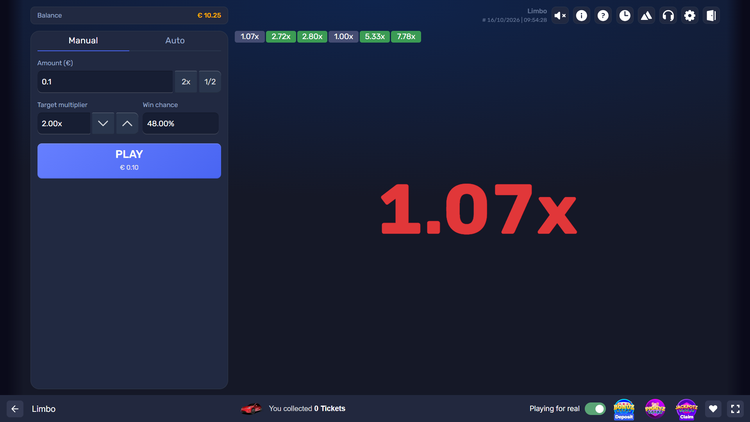Select the 1.07x history chip

pyautogui.click(x=250, y=37)
